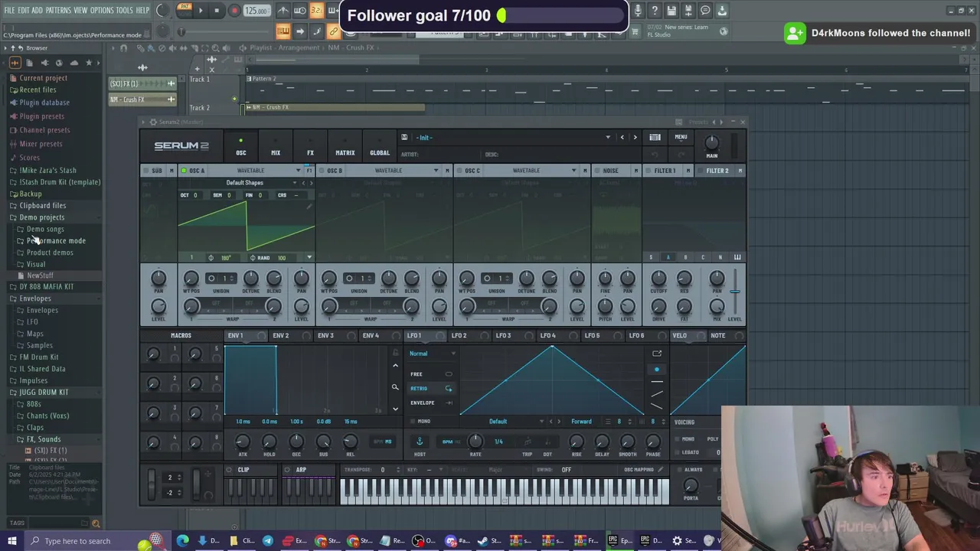Expand DY 808 MAFIA KIT folder
The image size is (980, 551).
click(46, 286)
